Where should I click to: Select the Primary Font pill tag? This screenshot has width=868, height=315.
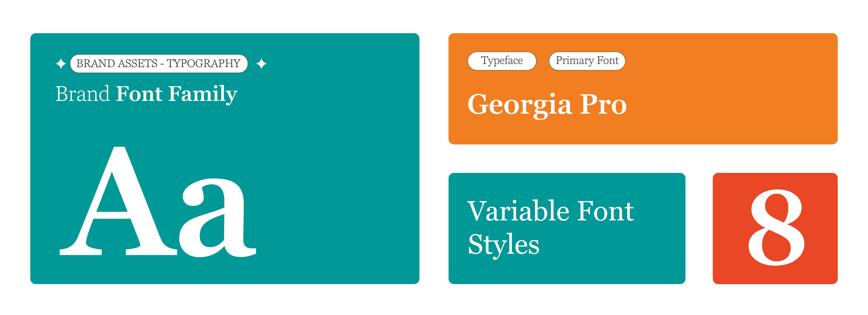pyautogui.click(x=587, y=61)
